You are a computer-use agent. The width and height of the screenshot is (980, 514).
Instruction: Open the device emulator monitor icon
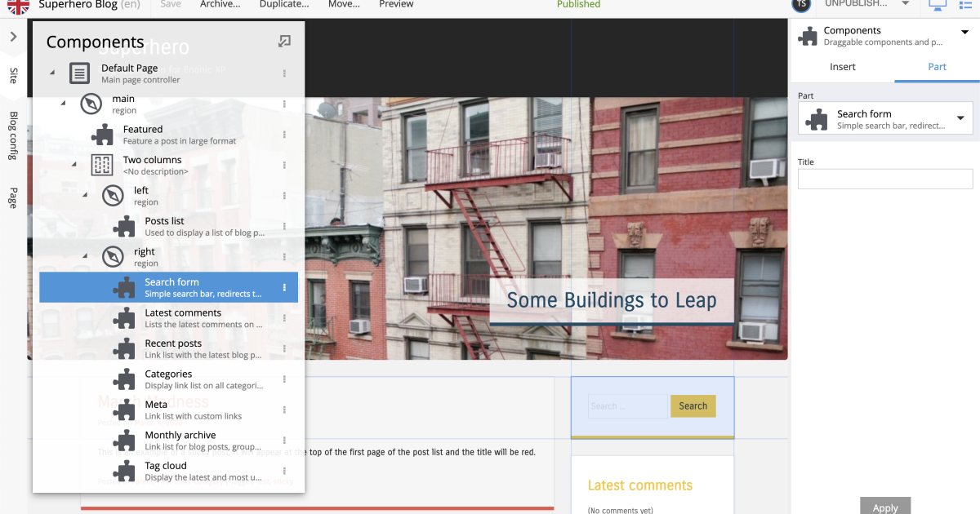coord(938,7)
